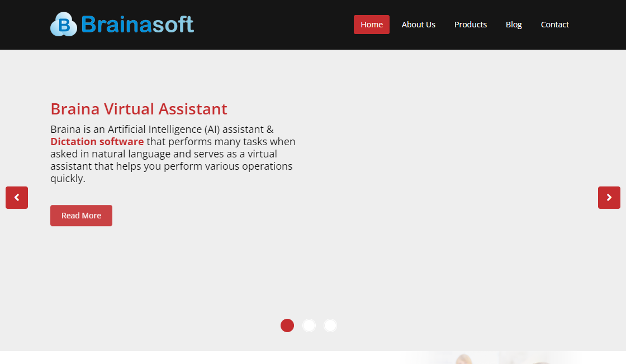Advance to the next slide using right arrow
Image resolution: width=626 pixels, height=364 pixels.
tap(609, 198)
